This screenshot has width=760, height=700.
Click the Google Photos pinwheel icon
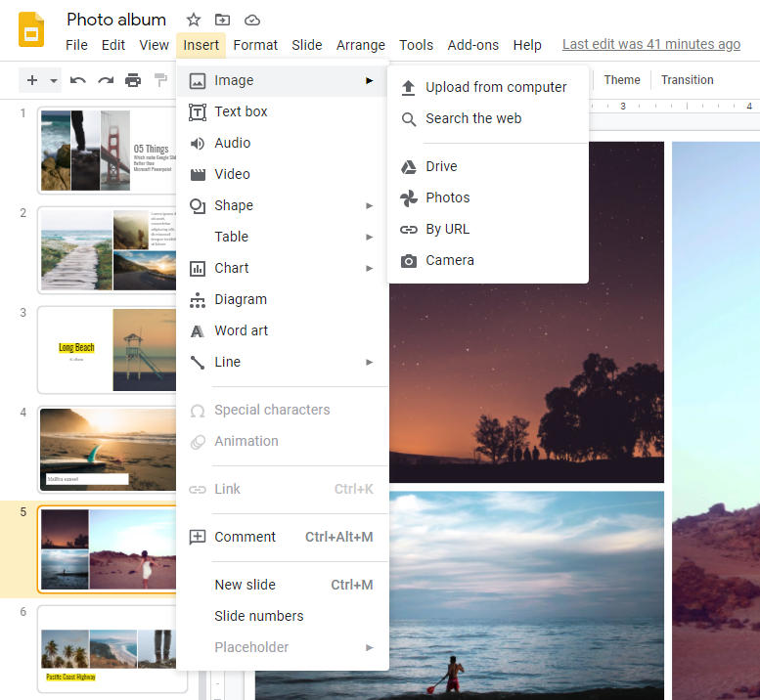click(409, 198)
